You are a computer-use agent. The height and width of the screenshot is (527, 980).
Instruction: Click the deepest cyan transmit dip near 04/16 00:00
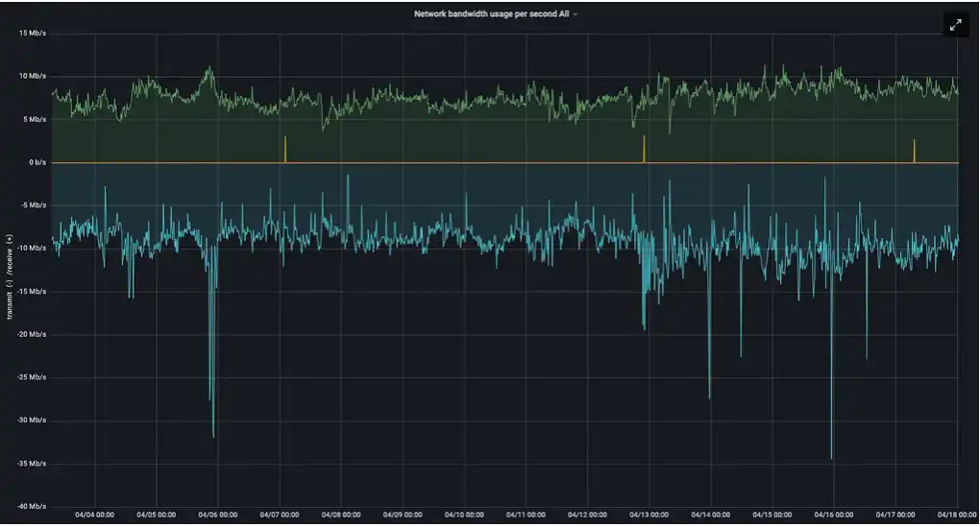tap(831, 458)
